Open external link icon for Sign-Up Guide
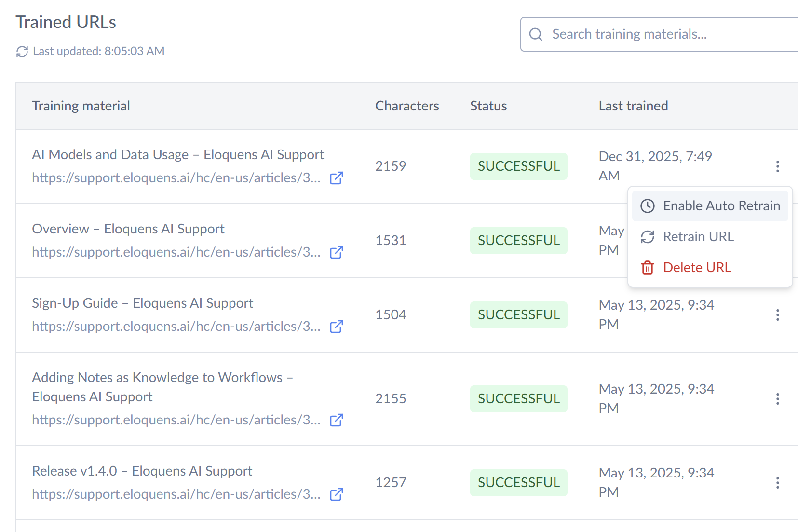 (x=336, y=327)
